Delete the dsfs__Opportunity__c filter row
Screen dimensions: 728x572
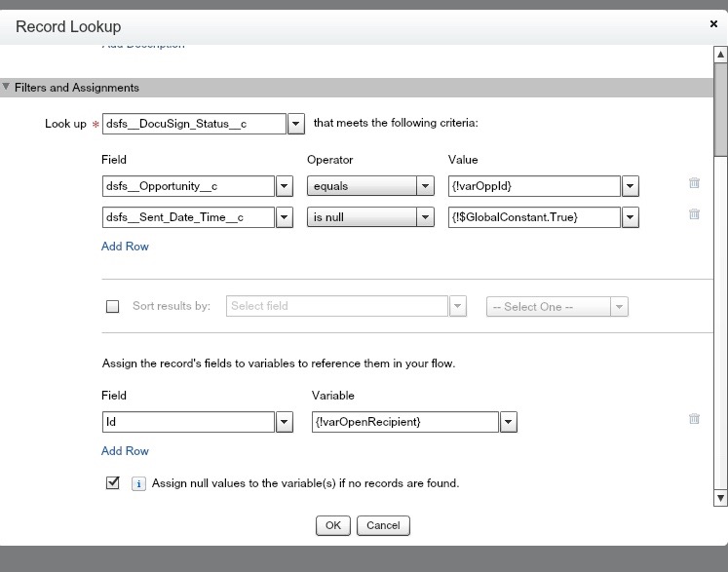coord(694,183)
